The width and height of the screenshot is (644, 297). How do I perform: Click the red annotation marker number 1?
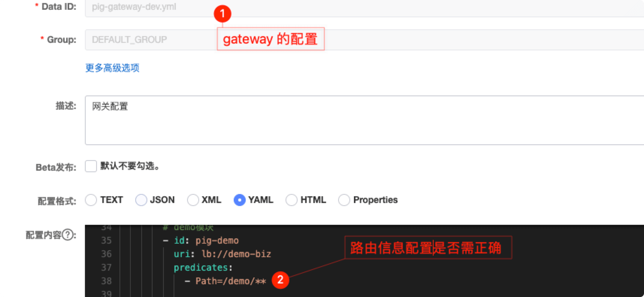(x=222, y=14)
